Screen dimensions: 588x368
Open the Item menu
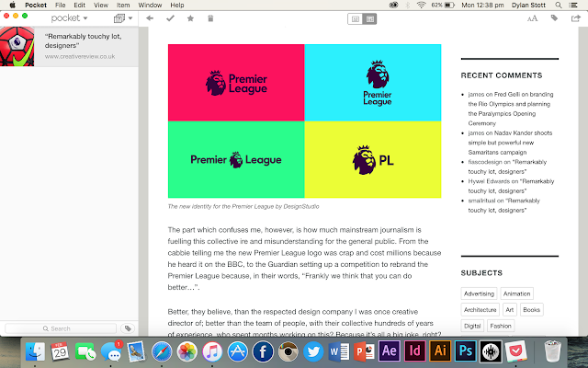[x=123, y=5]
